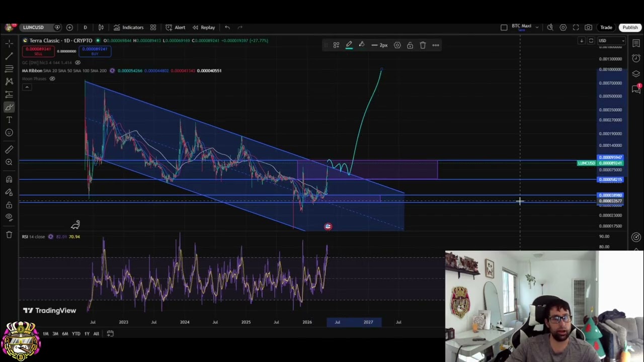Viewport: 644px width, 362px height.
Task: Open more options in the floating toolbar
Action: [x=436, y=45]
